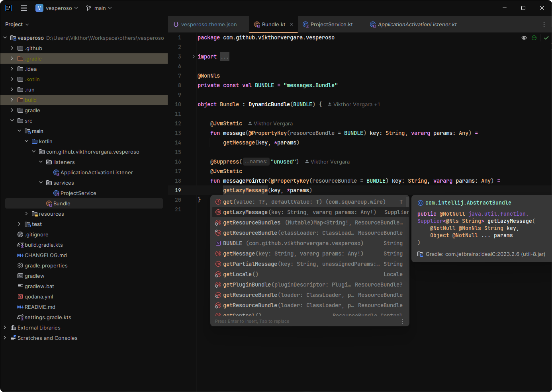Expand the collapsed import block
552x392 pixels.
[194, 57]
